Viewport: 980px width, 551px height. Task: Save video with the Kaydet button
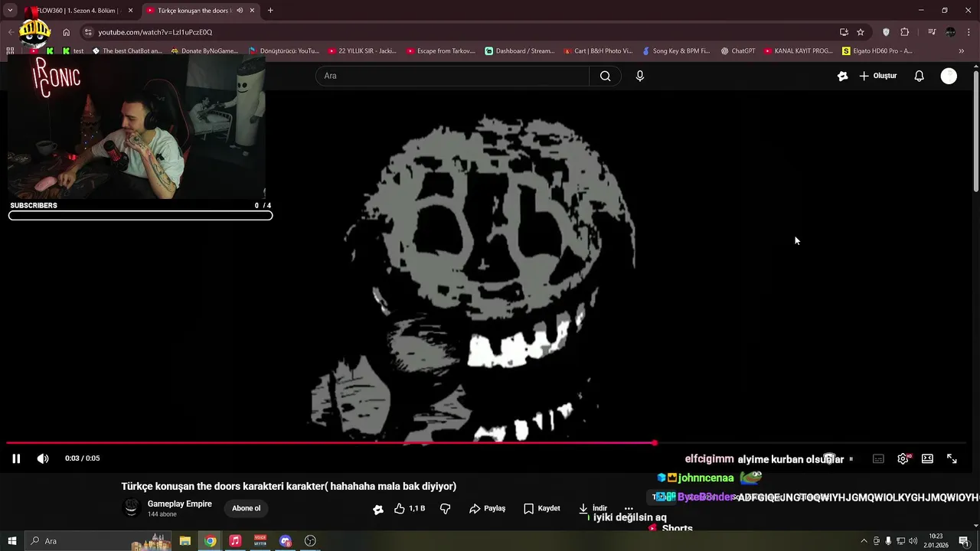pyautogui.click(x=542, y=508)
